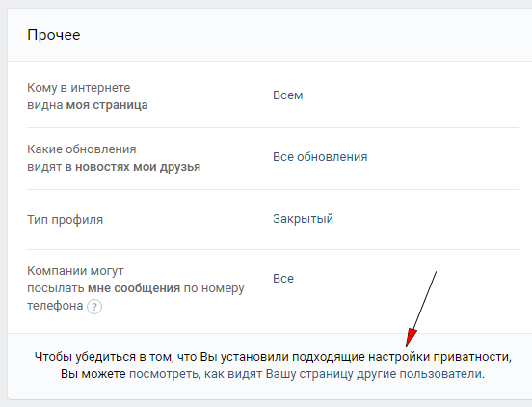The image size is (532, 407).
Task: Change the Все value for company messages
Action: (x=283, y=279)
